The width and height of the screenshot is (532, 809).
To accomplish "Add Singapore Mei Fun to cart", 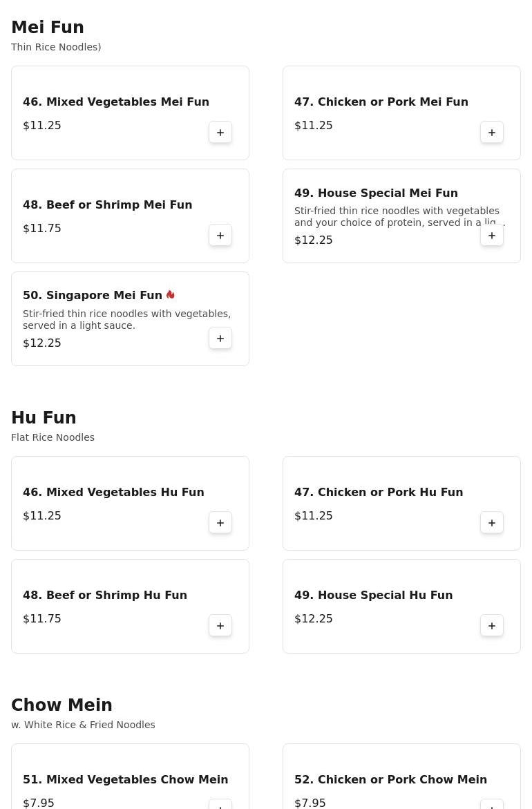I will coord(220,339).
